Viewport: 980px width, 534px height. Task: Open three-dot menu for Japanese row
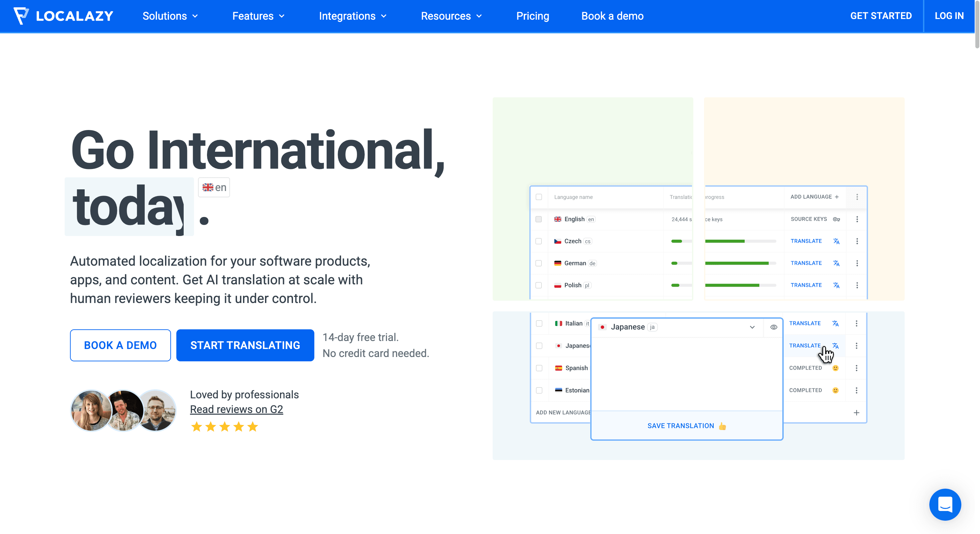(x=856, y=346)
